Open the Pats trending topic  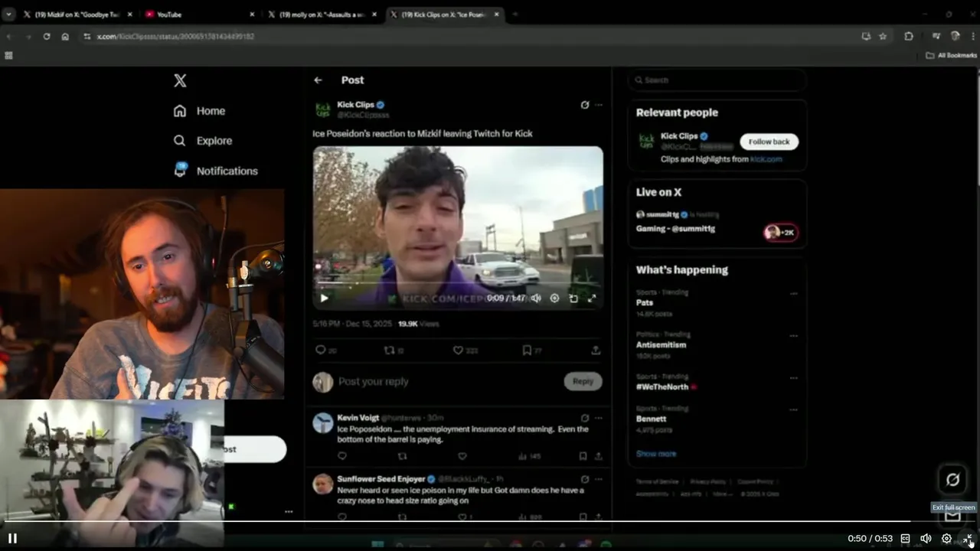click(x=645, y=302)
